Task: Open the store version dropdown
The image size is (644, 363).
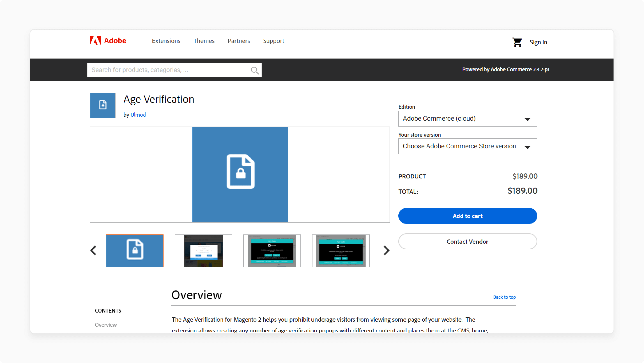Action: [x=468, y=146]
